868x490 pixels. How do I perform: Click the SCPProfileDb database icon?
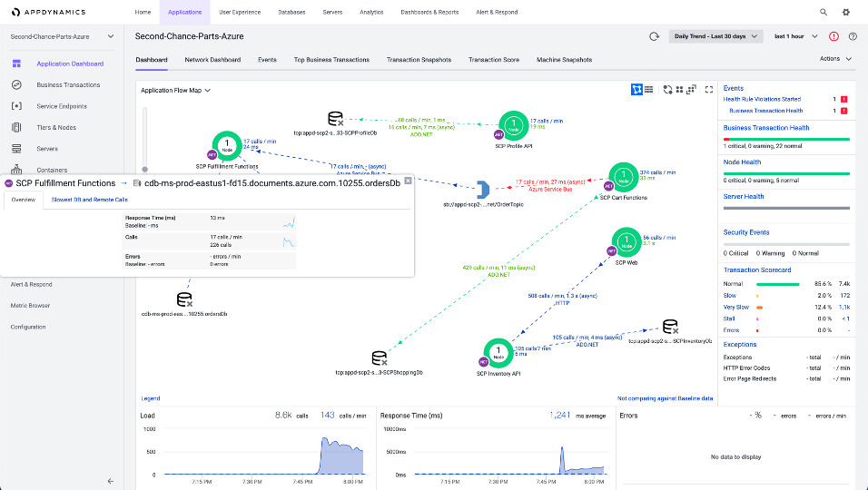click(x=335, y=119)
